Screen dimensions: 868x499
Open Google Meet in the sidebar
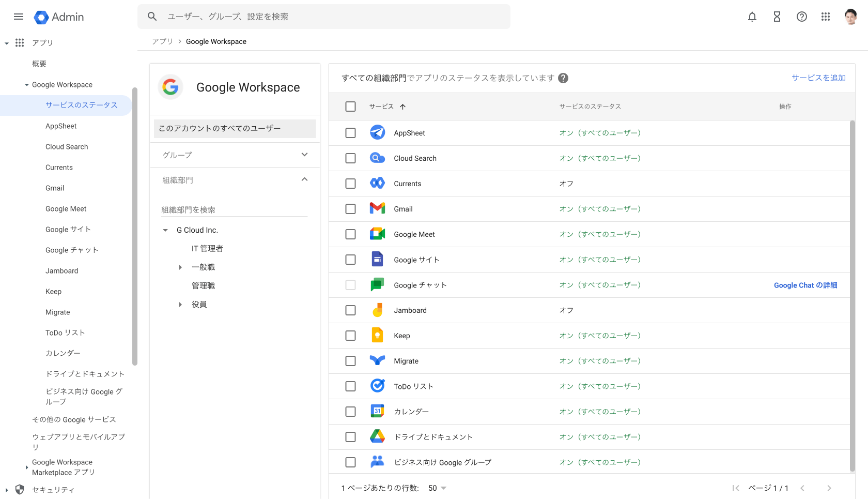pyautogui.click(x=66, y=209)
